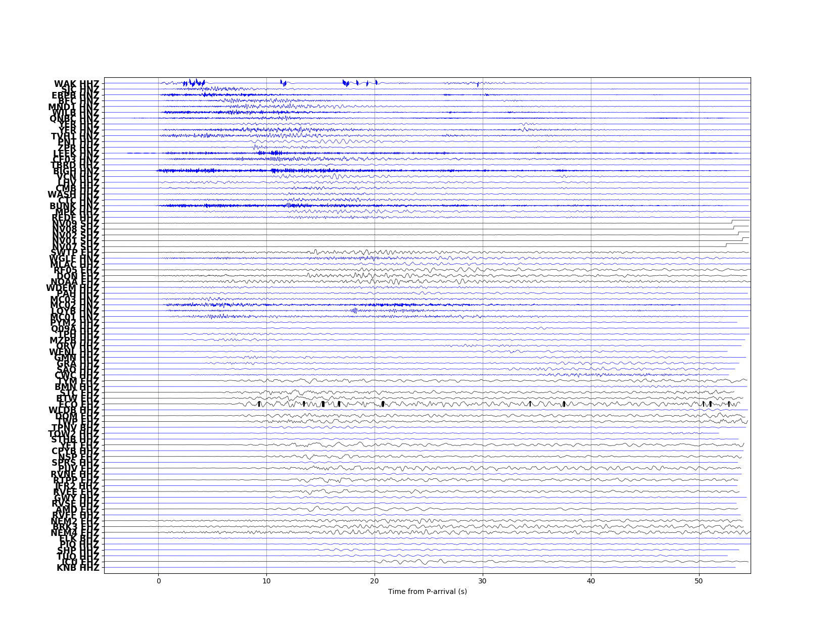Select the KNB HHZ label at bottom
Image resolution: width=834 pixels, height=644 pixels.
tap(78, 568)
